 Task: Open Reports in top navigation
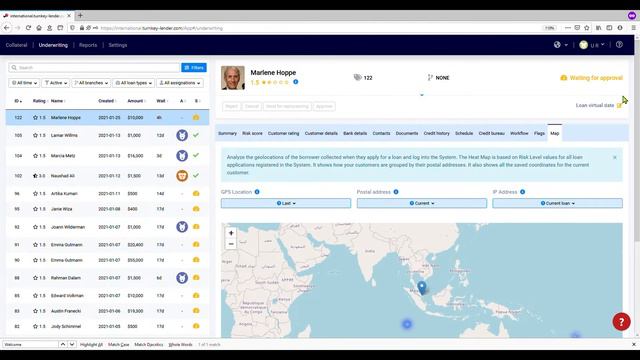click(88, 45)
